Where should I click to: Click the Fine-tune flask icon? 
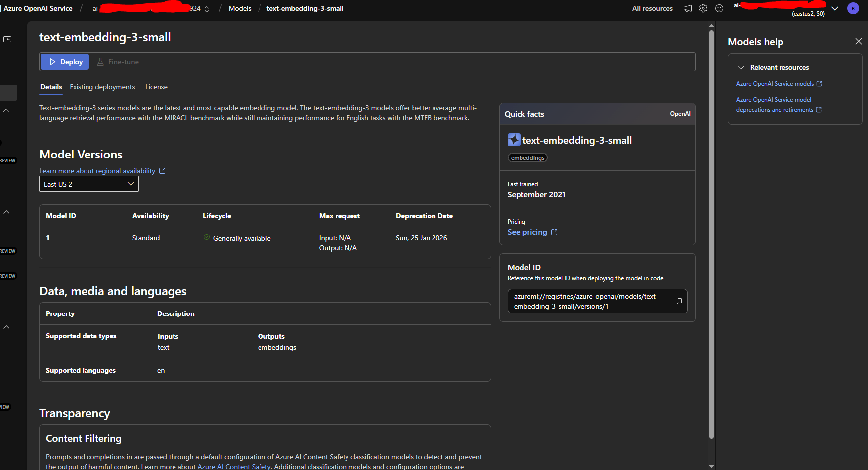101,61
